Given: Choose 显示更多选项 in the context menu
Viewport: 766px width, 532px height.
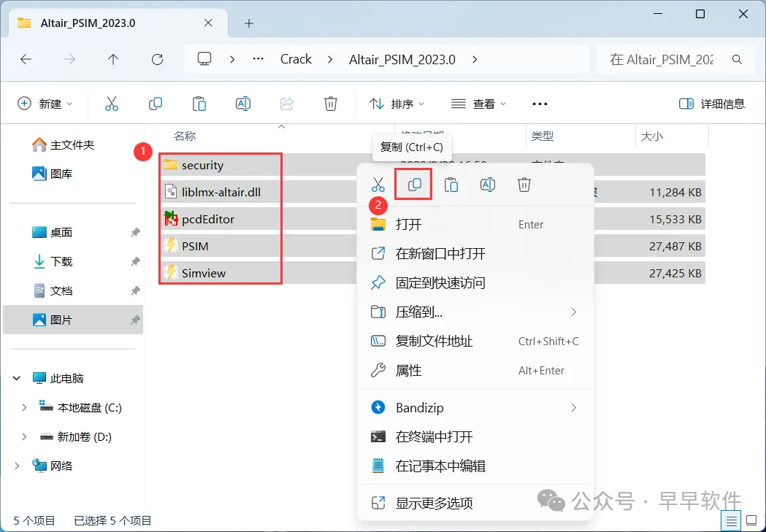Looking at the screenshot, I should tap(475, 504).
